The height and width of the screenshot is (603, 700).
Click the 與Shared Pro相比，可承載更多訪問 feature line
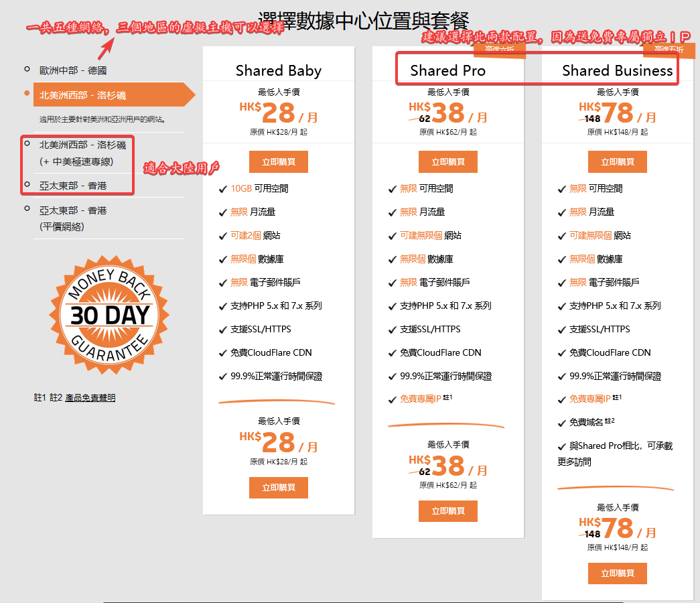(615, 454)
